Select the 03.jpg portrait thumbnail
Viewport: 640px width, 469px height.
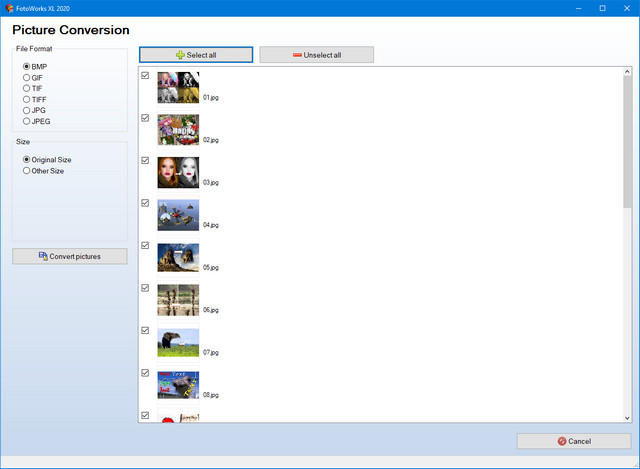(x=178, y=172)
